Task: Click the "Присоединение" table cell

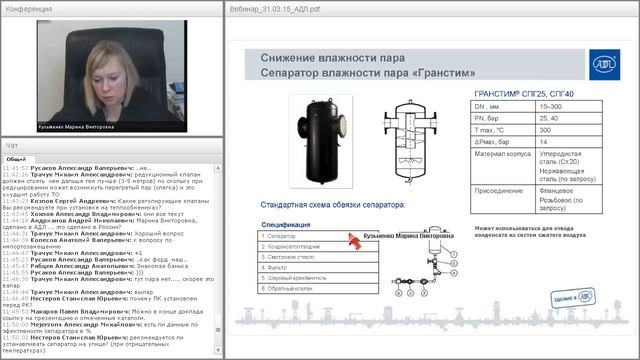Action: (503, 199)
